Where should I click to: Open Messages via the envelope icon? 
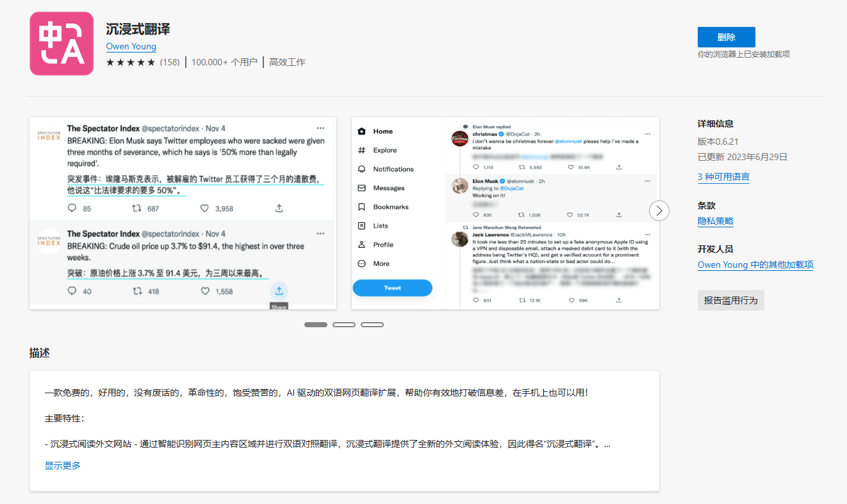point(361,188)
